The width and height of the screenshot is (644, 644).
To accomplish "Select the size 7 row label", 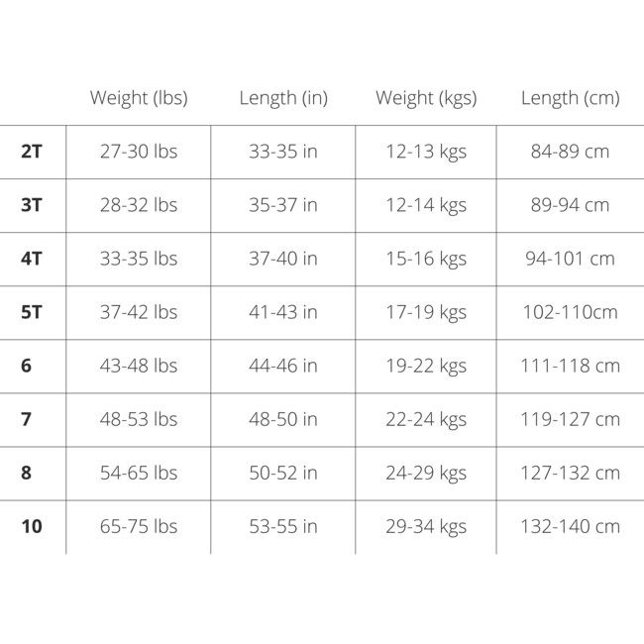I will pos(26,419).
